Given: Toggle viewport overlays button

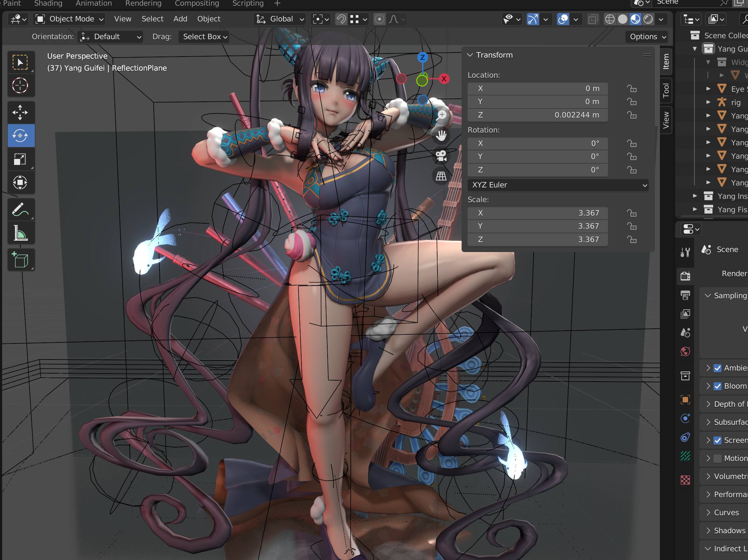Looking at the screenshot, I should (563, 19).
